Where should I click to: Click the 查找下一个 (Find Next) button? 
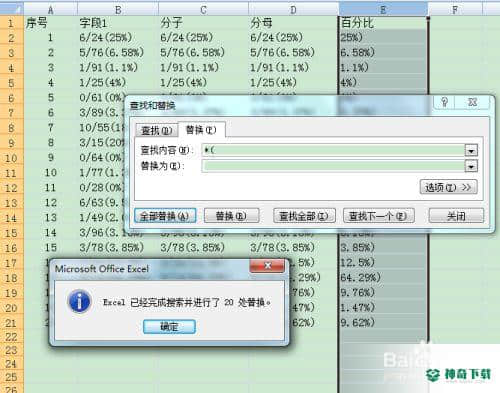pos(379,216)
